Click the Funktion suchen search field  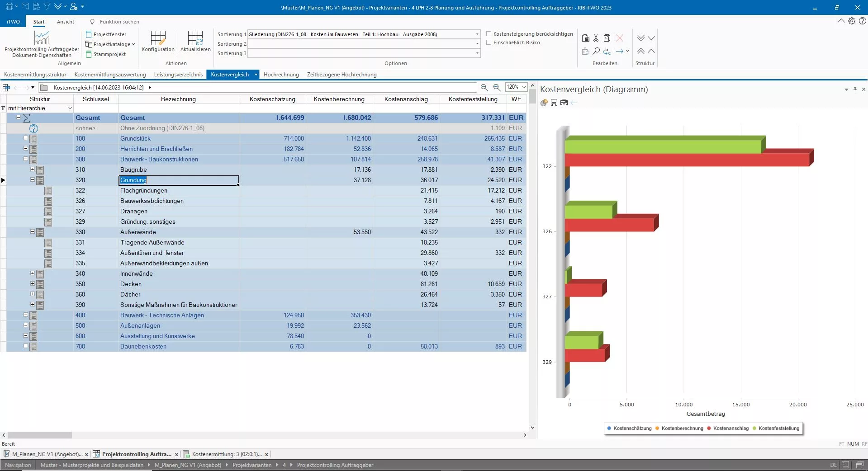(119, 22)
